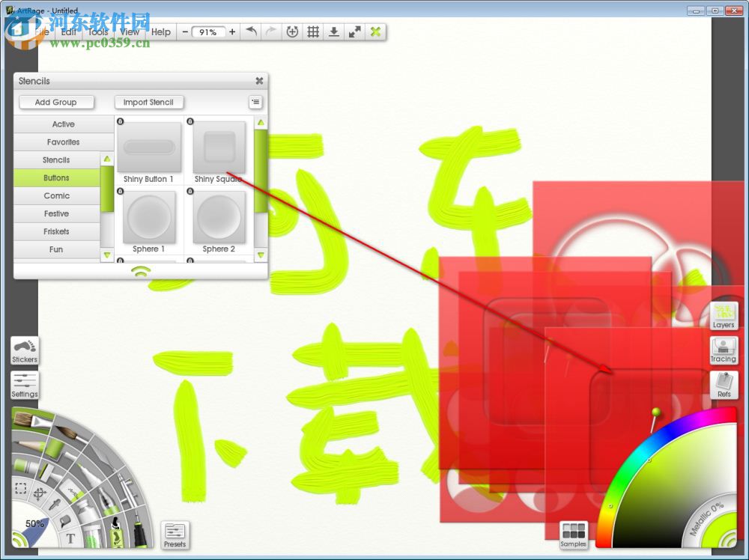Open the Layers panel

point(724,314)
